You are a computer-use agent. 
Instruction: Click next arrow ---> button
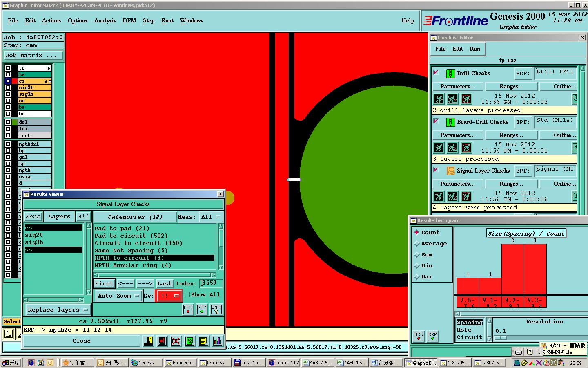click(x=145, y=284)
